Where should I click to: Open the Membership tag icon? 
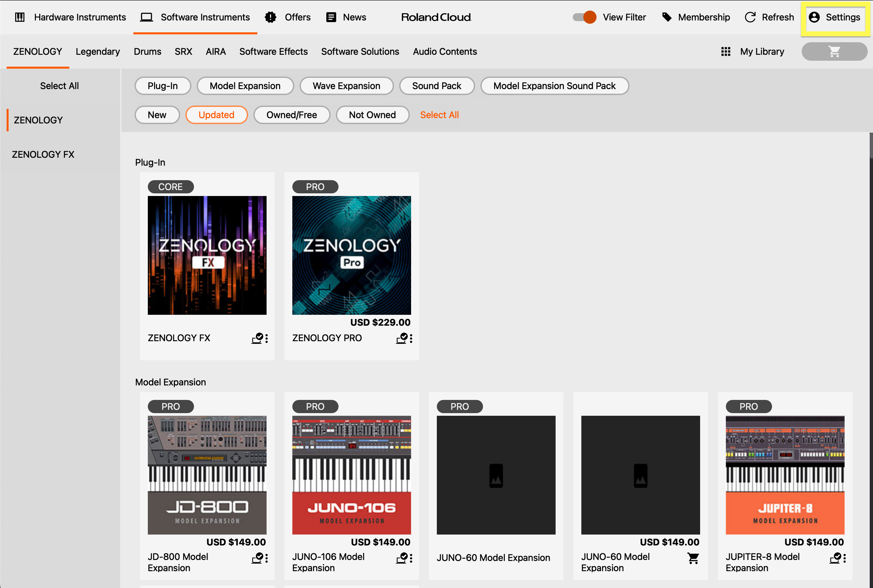[667, 17]
